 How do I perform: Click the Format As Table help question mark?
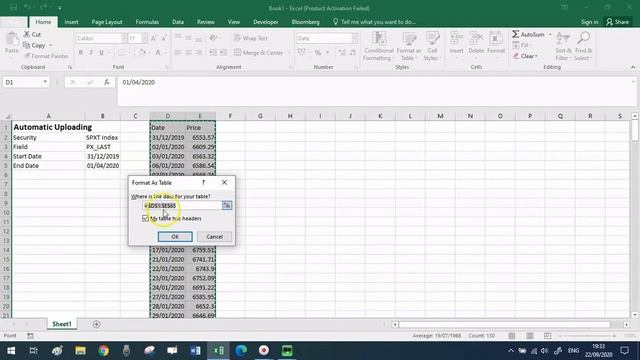[x=203, y=182]
